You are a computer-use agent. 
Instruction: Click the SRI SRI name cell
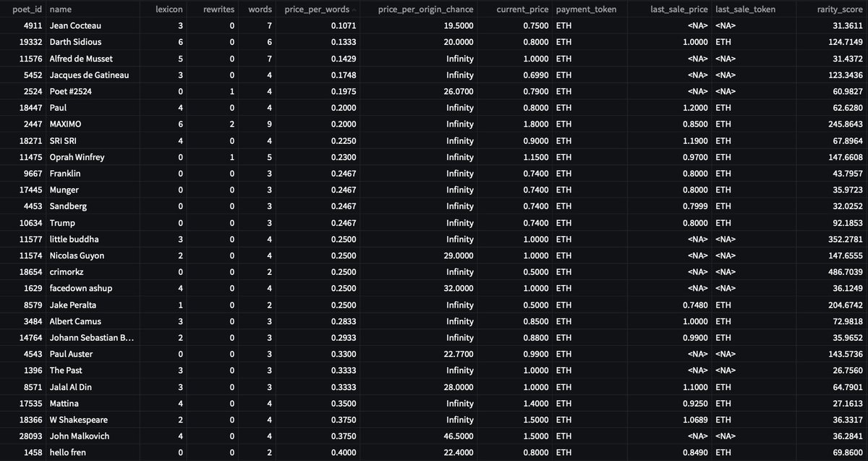coord(62,140)
